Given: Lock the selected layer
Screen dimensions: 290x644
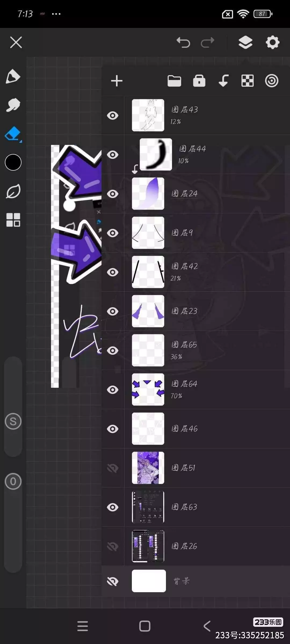Looking at the screenshot, I should 199,81.
